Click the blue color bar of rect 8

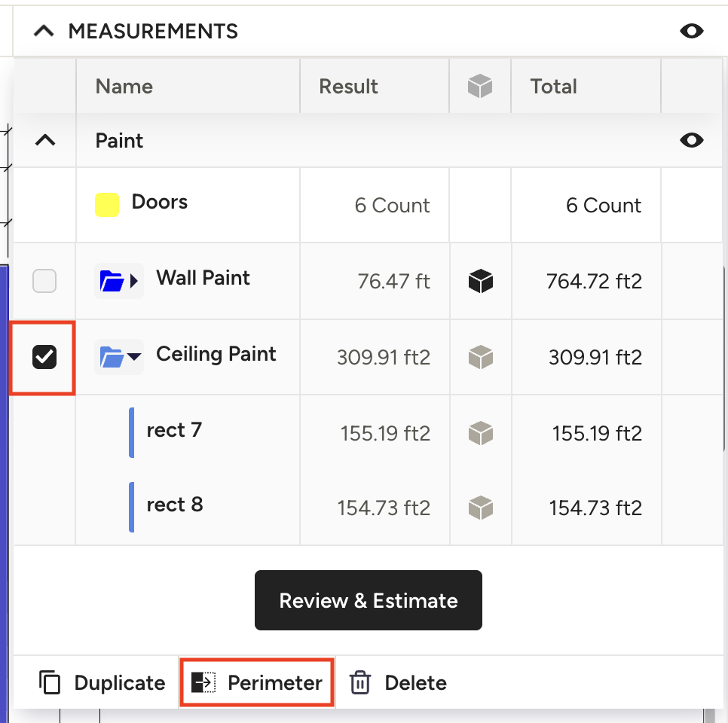pos(131,507)
